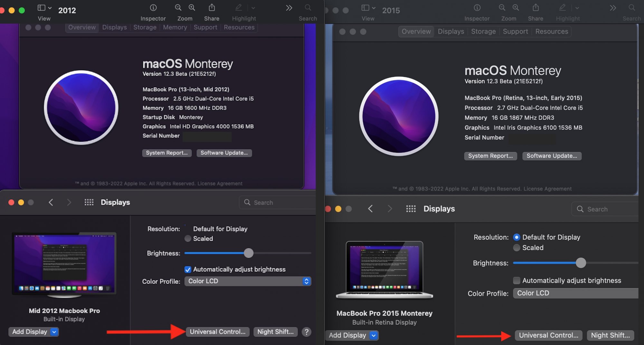Screen dimensions: 644x345
Task: Switch to Resources tab in 2015 About window
Action: 552,32
